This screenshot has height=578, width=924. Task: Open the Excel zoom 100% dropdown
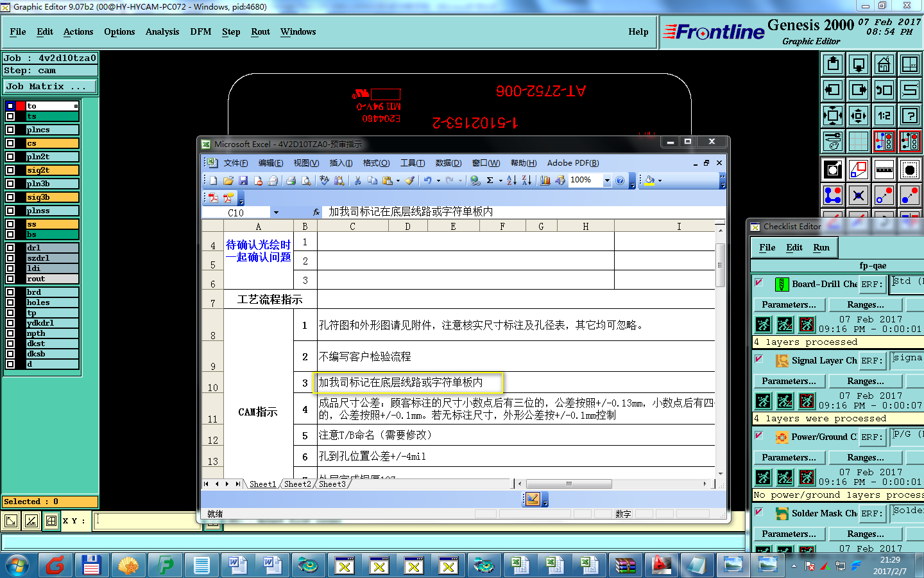(607, 180)
